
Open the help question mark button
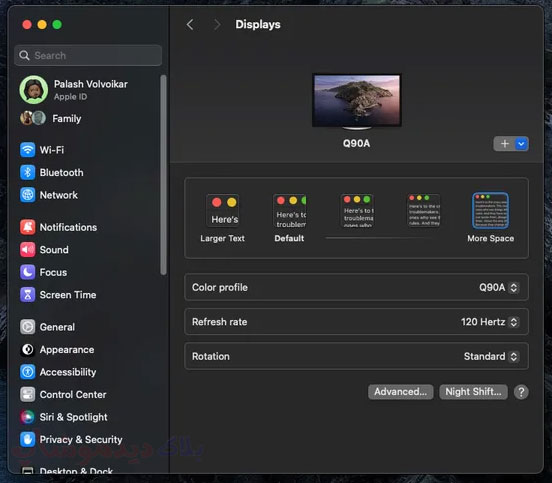[521, 392]
